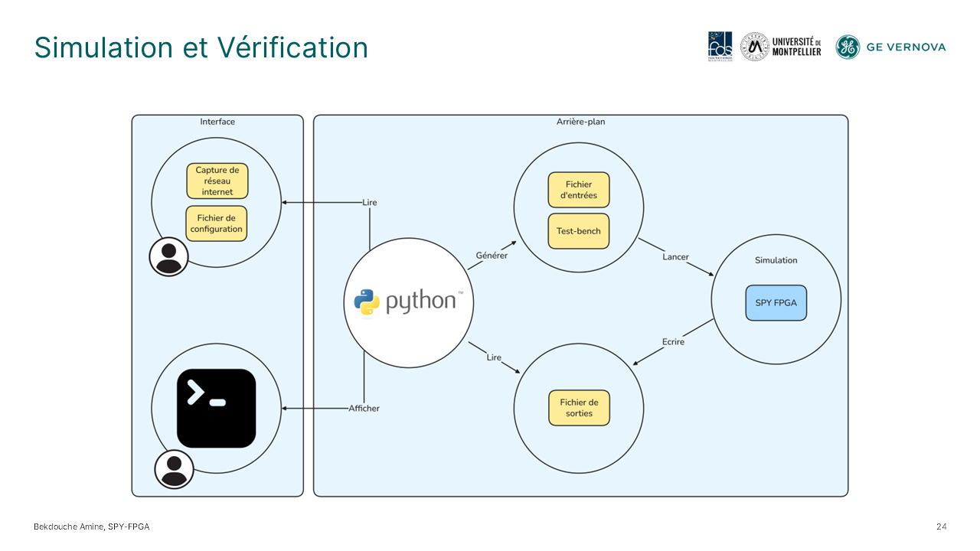Click the Simulation et Vérification title
This screenshot has height=551, width=980.
click(x=201, y=47)
